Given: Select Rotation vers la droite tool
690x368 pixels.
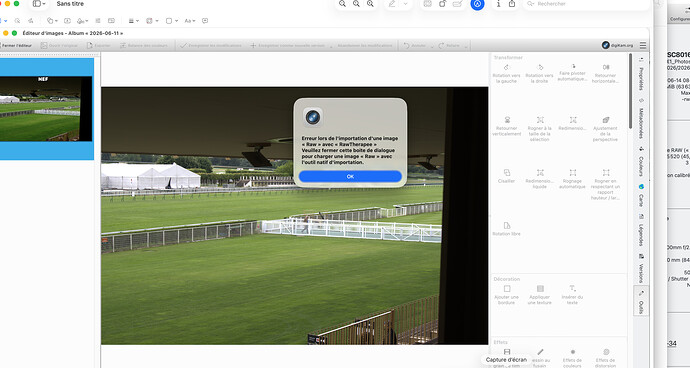Looking at the screenshot, I should pos(540,74).
